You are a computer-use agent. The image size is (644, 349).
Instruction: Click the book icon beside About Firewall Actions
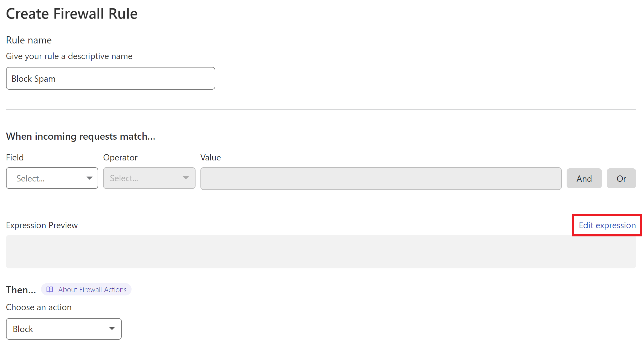coord(50,289)
